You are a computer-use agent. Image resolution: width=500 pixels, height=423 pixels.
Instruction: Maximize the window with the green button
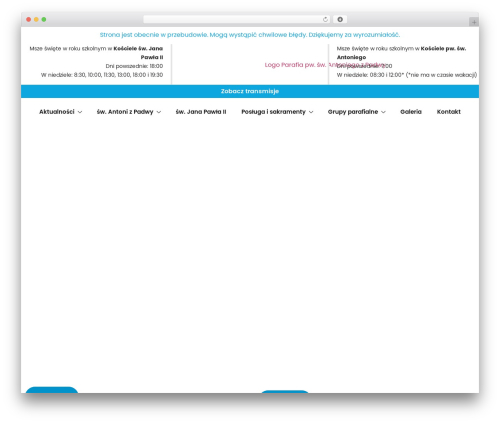(44, 19)
